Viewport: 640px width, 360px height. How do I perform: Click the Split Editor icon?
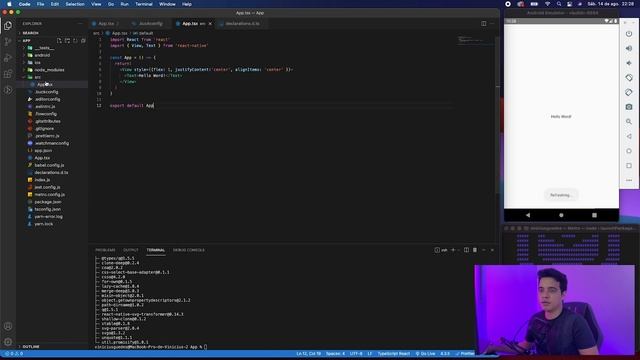(x=484, y=24)
